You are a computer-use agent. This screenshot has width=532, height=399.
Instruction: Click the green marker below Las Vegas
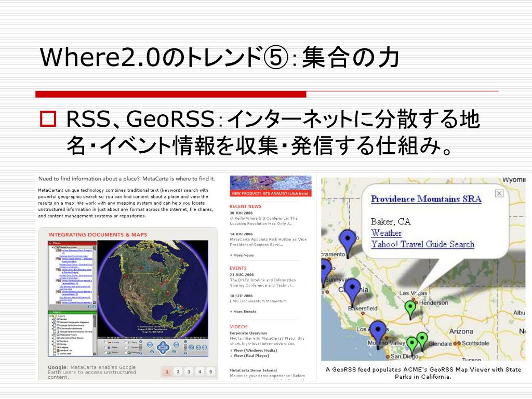tap(410, 310)
